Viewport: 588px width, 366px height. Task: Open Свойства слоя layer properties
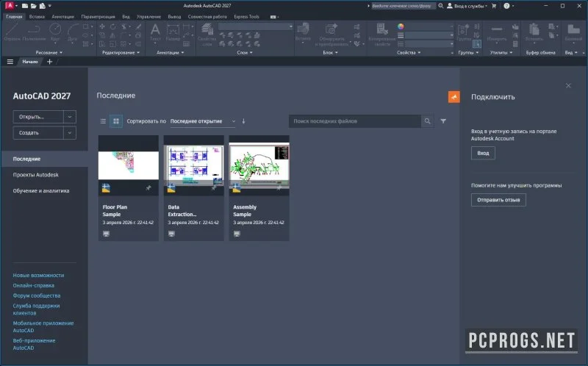click(207, 34)
